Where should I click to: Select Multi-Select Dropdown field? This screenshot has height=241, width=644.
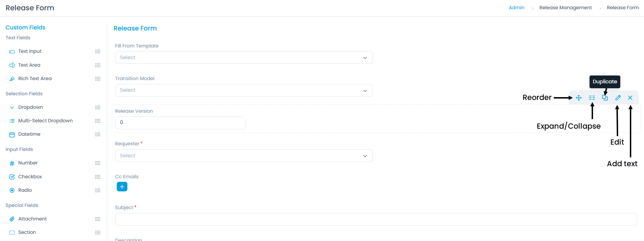click(45, 120)
